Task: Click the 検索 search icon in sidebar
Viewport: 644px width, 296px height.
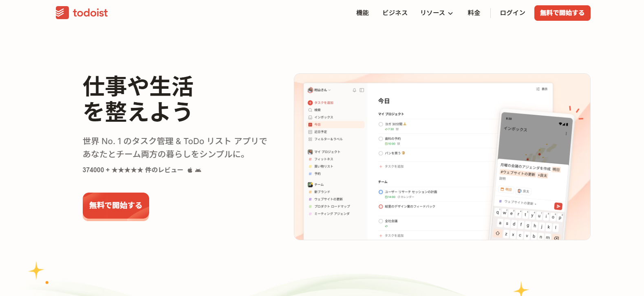Action: pyautogui.click(x=310, y=110)
